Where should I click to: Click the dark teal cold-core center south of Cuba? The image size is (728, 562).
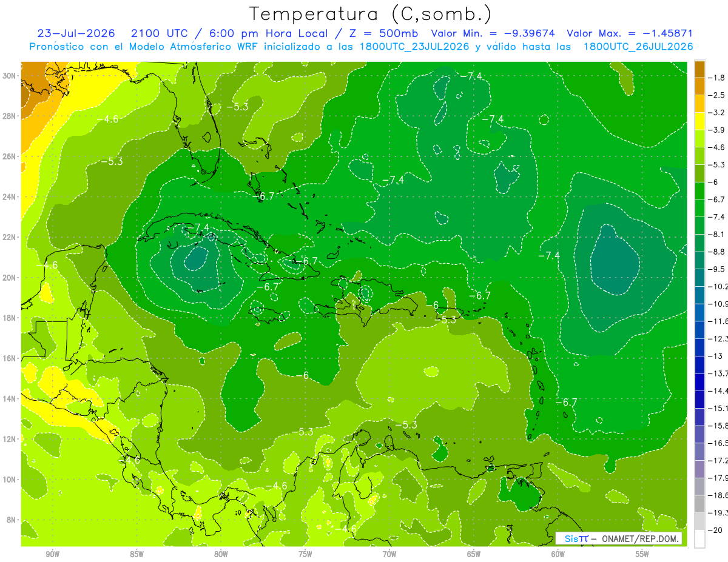pyautogui.click(x=196, y=259)
